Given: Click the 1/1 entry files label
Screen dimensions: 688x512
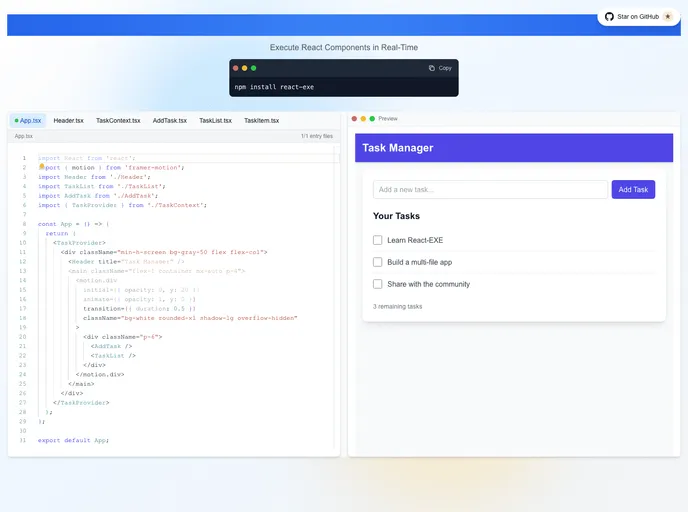Looking at the screenshot, I should (317, 136).
